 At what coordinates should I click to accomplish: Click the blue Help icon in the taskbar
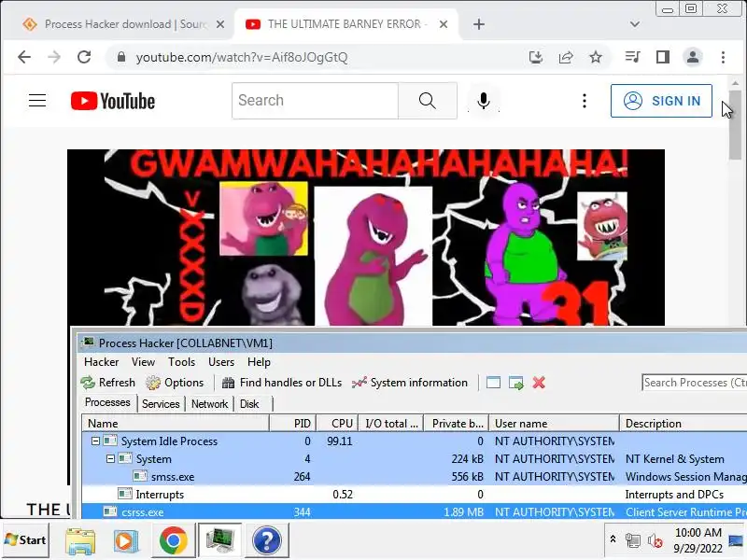click(x=267, y=541)
